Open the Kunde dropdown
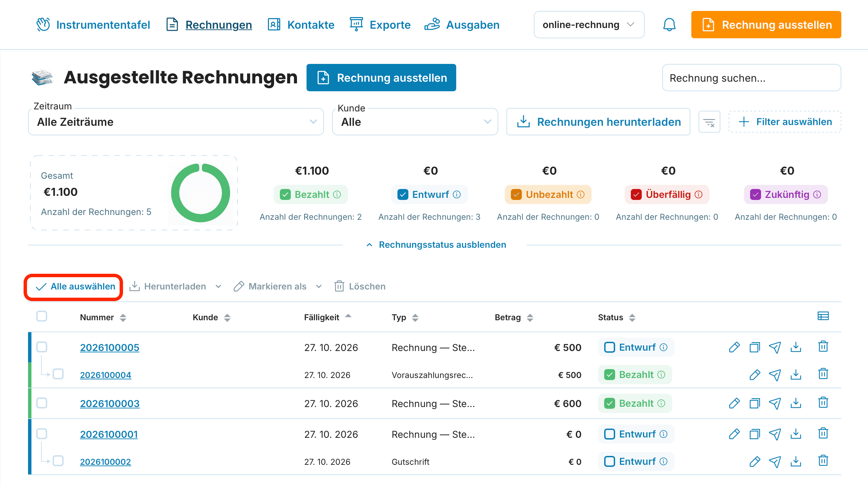868x486 pixels. [x=415, y=122]
